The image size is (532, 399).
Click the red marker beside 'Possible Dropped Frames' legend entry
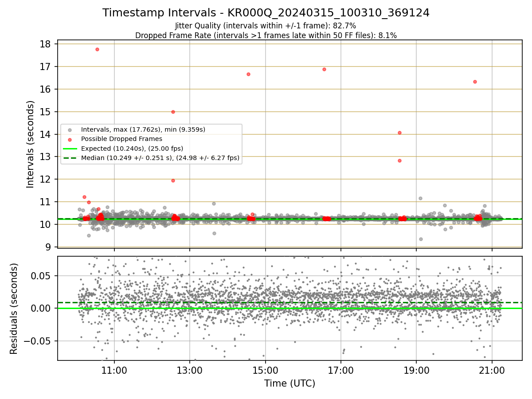tap(70, 139)
